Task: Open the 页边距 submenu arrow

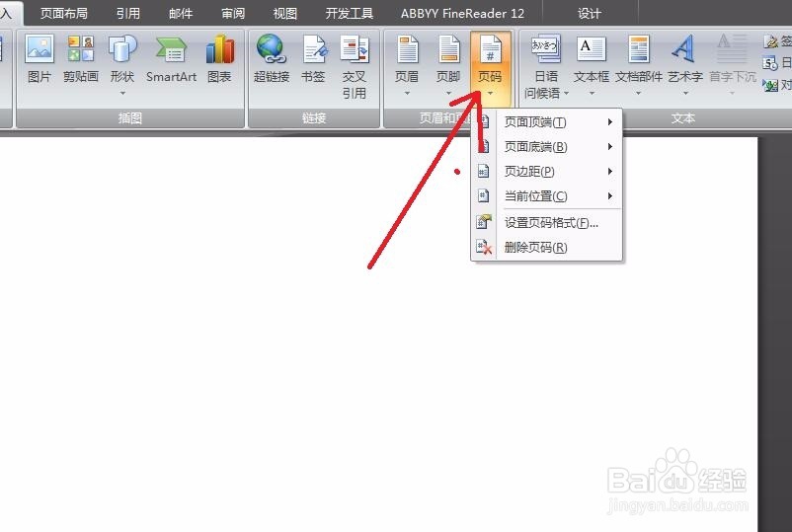Action: click(610, 171)
